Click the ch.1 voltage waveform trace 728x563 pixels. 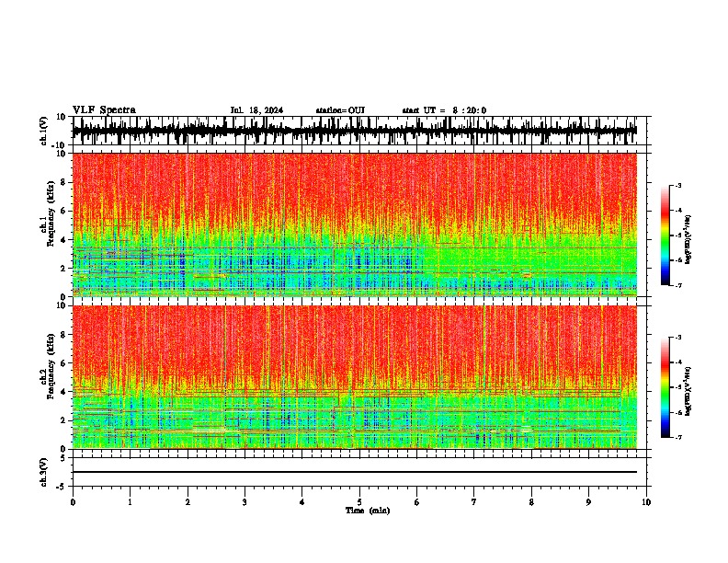click(355, 131)
